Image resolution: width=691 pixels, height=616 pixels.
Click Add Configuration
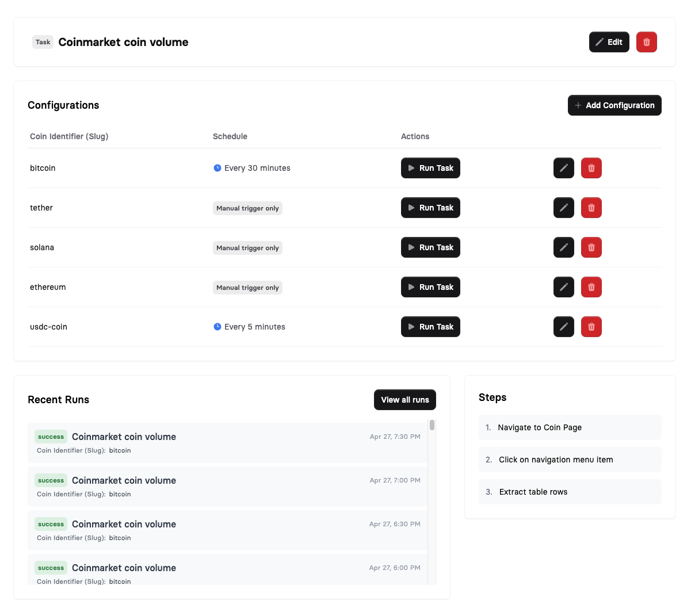(x=614, y=105)
